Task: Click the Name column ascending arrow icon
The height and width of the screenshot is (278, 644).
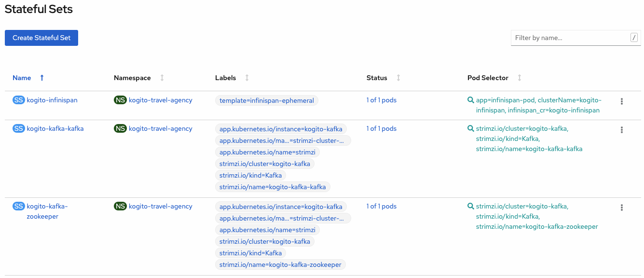Action: tap(42, 78)
